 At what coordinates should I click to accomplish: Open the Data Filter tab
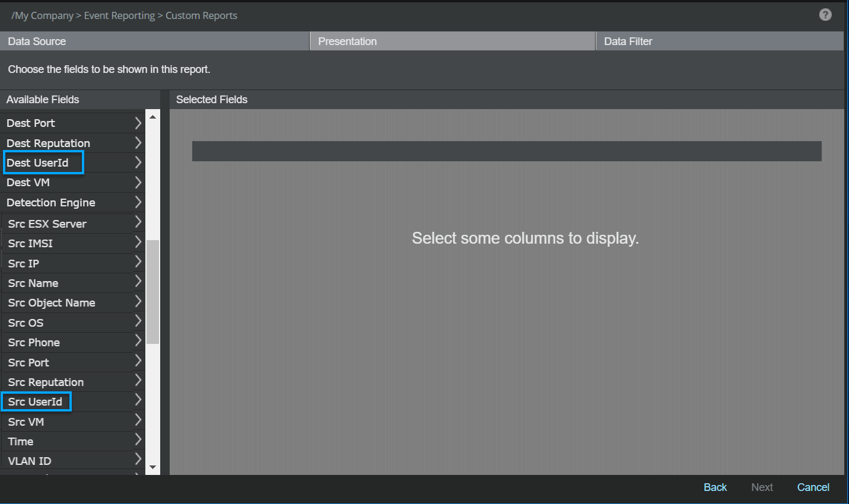[x=720, y=42]
